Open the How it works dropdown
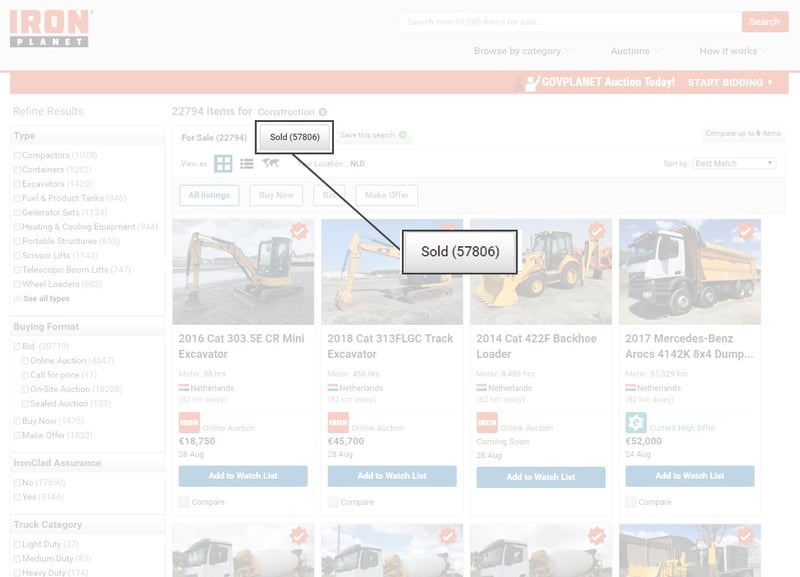The width and height of the screenshot is (800, 577). pyautogui.click(x=733, y=51)
